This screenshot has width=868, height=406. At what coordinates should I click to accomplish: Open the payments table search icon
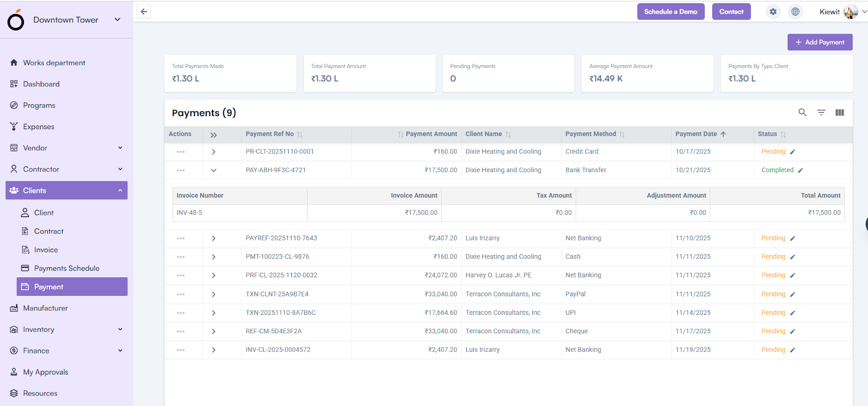tap(802, 112)
